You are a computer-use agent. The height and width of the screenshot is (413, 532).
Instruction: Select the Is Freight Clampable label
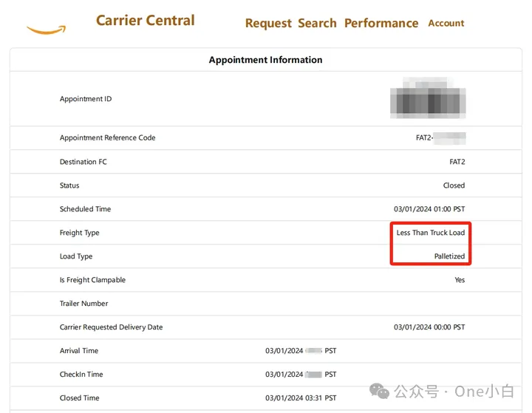click(92, 280)
